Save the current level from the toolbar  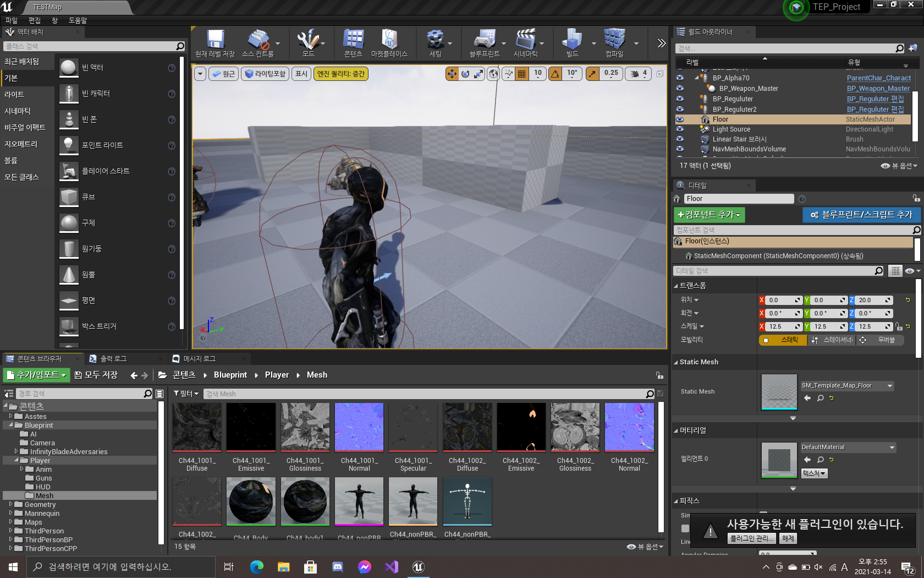click(x=215, y=43)
